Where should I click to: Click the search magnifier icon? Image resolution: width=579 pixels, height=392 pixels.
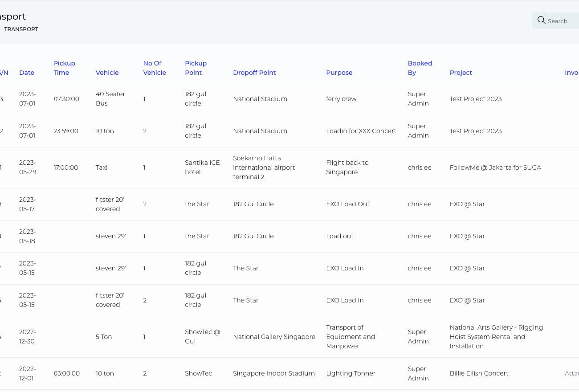click(541, 20)
